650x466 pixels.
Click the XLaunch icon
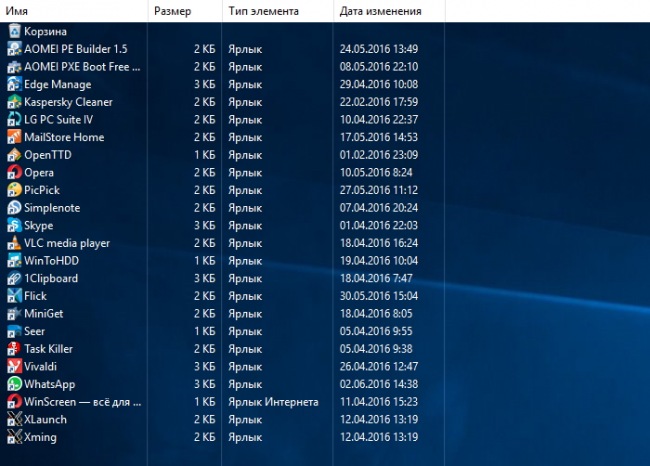click(14, 420)
